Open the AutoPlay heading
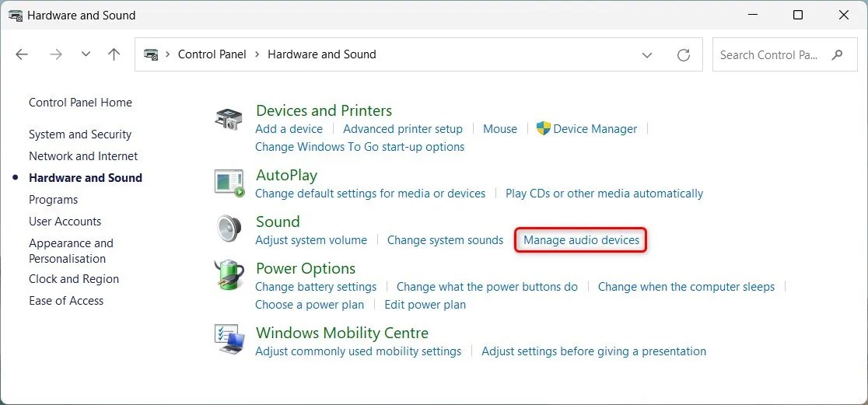 (287, 176)
